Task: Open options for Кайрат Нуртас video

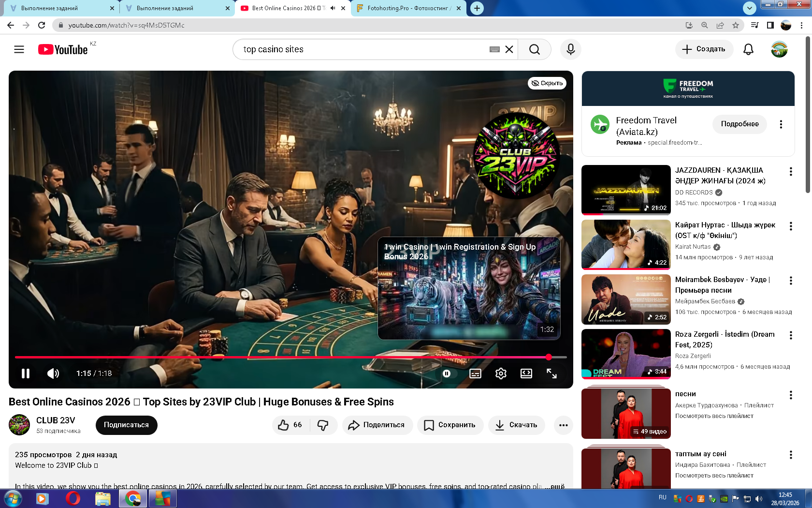Action: tap(791, 226)
